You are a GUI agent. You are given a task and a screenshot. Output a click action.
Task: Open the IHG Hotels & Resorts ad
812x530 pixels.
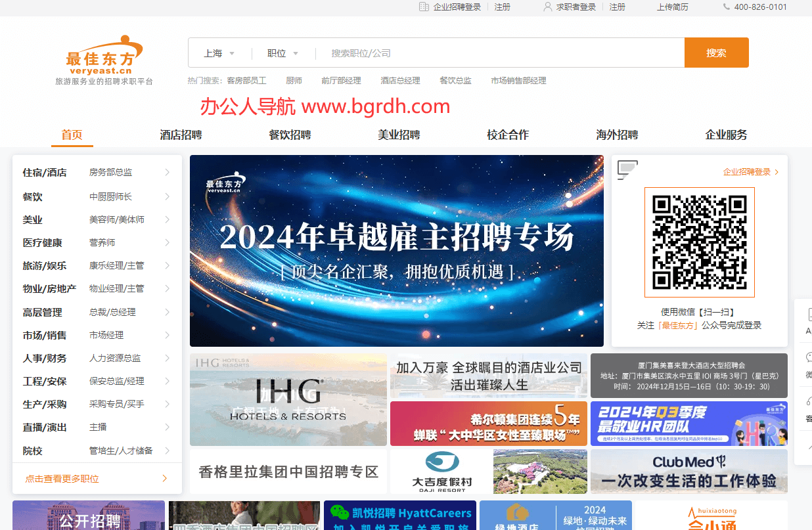click(x=288, y=400)
